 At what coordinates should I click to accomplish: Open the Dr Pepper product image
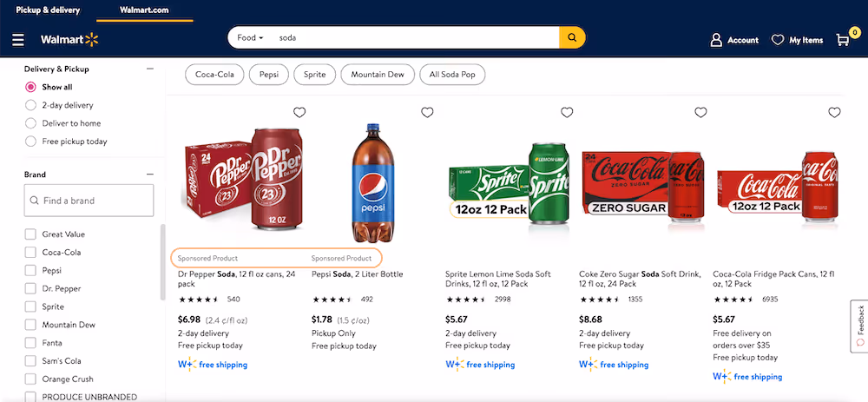244,179
